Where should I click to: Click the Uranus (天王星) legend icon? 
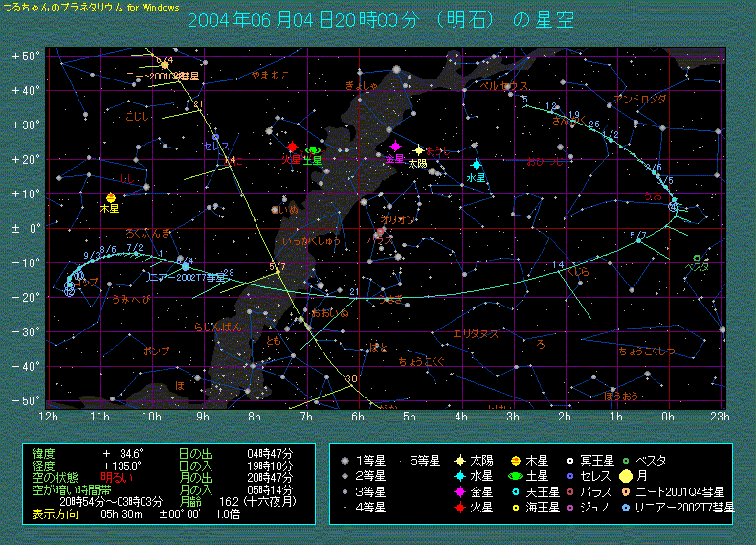516,491
